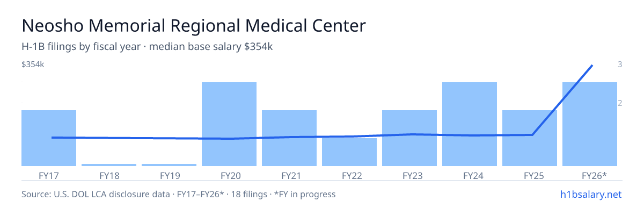Click the $354k axis label
The height and width of the screenshot is (215, 644).
tap(33, 65)
